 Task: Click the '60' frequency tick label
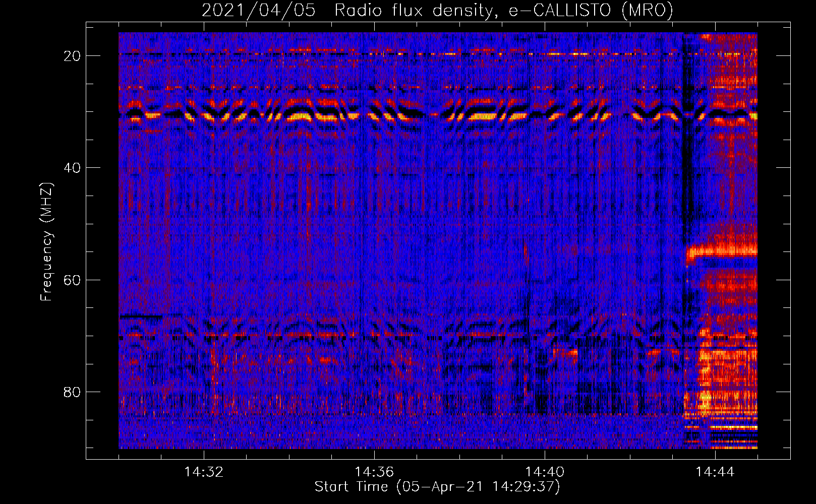tap(72, 280)
